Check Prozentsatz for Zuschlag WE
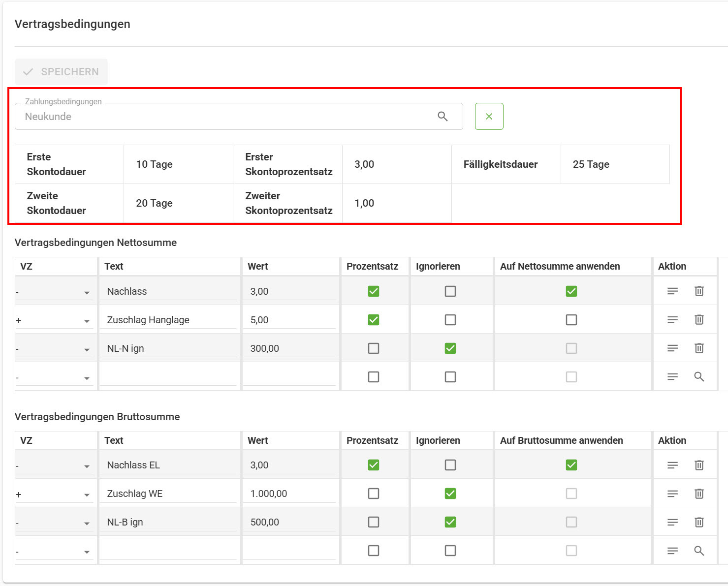 pos(374,493)
